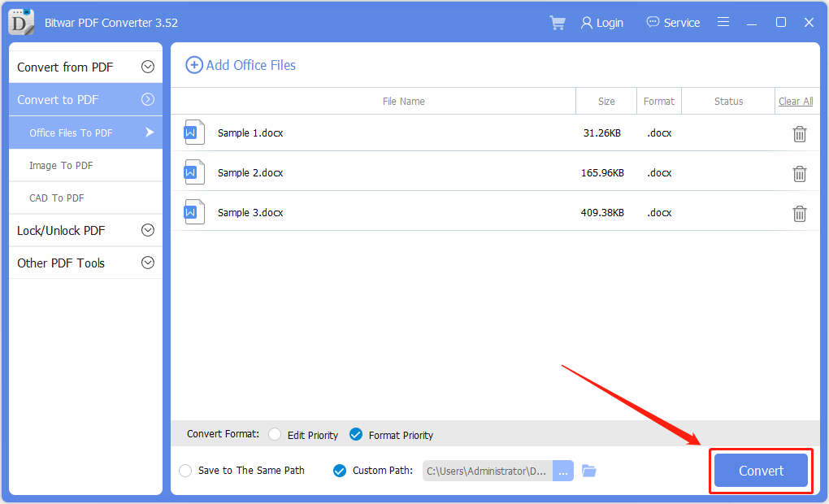Browse custom path with ellipsis button
The height and width of the screenshot is (504, 829).
(x=563, y=471)
